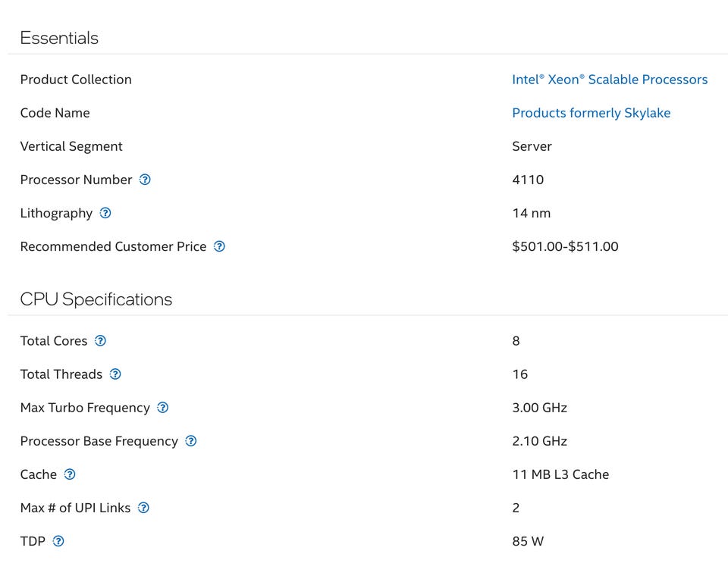The height and width of the screenshot is (582, 728).
Task: Click Processor Base Frequency info icon
Action: click(191, 441)
